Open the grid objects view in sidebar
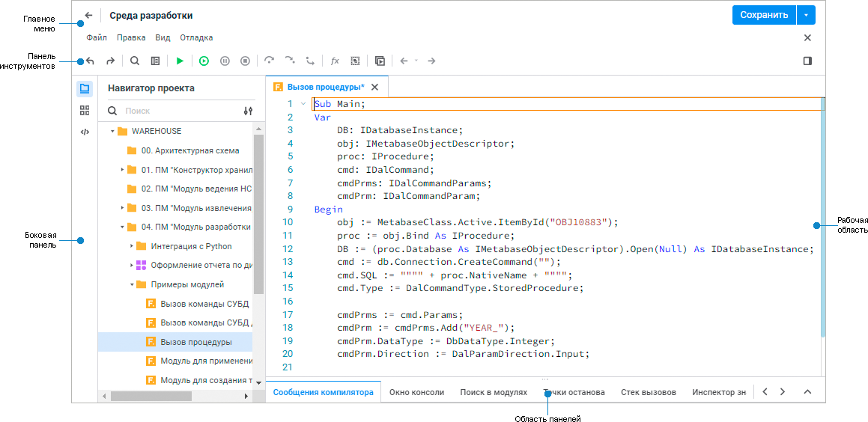The width and height of the screenshot is (868, 422). (85, 110)
